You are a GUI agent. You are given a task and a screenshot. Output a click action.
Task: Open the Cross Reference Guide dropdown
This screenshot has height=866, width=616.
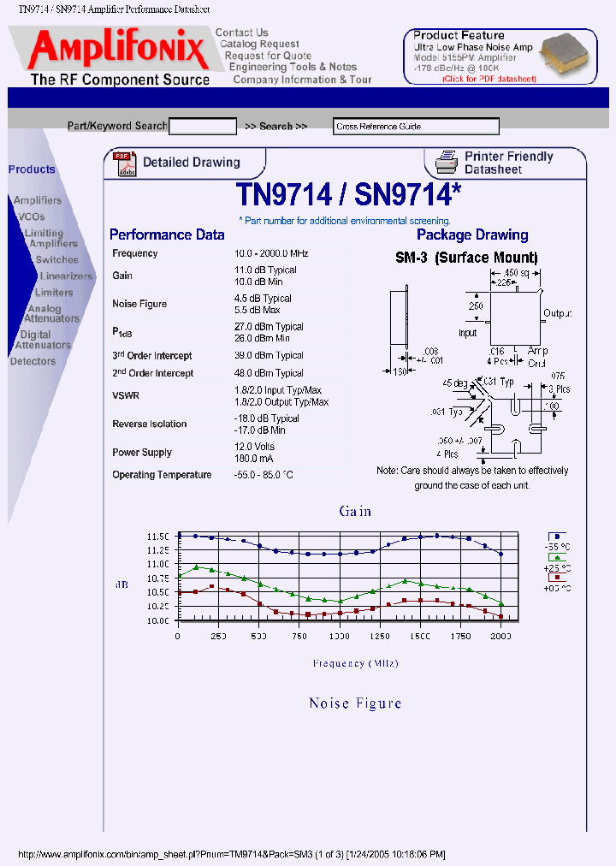(x=416, y=126)
